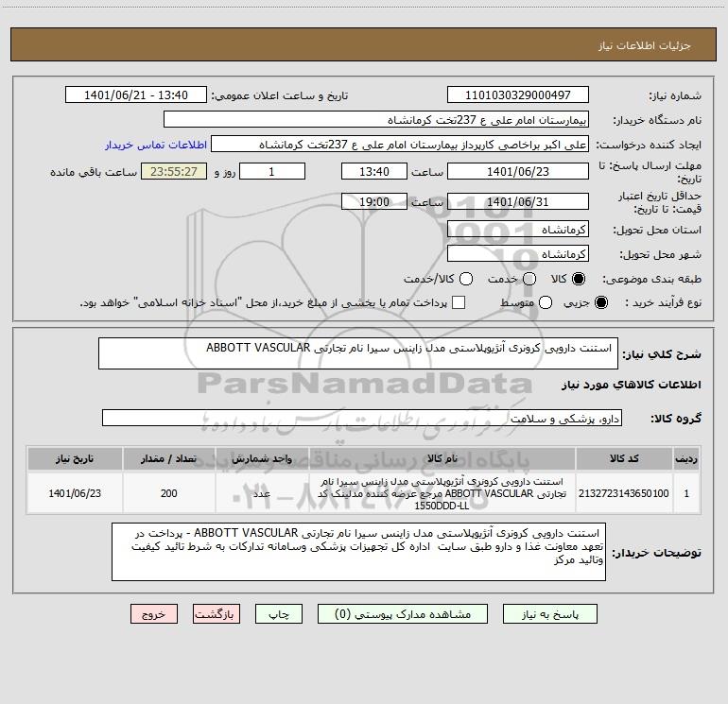Click the شماره نیاز field 1101030329000497

point(518,94)
